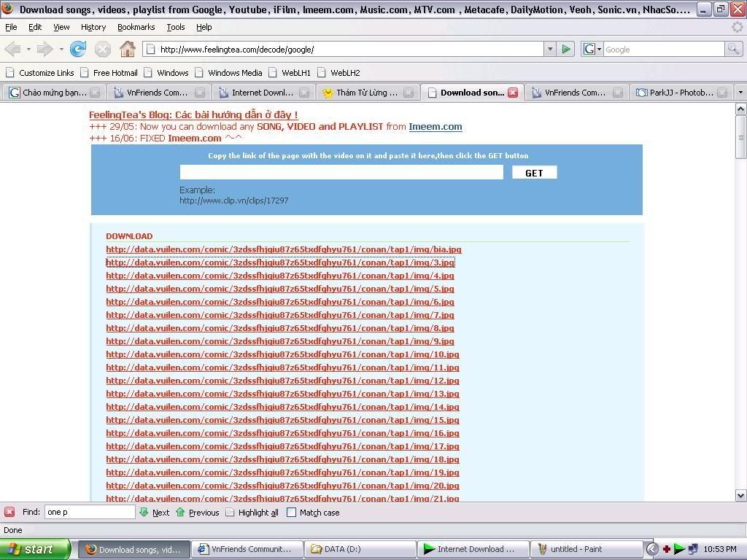The width and height of the screenshot is (747, 560).
Task: Open the img/10.jpg download link
Action: click(282, 354)
